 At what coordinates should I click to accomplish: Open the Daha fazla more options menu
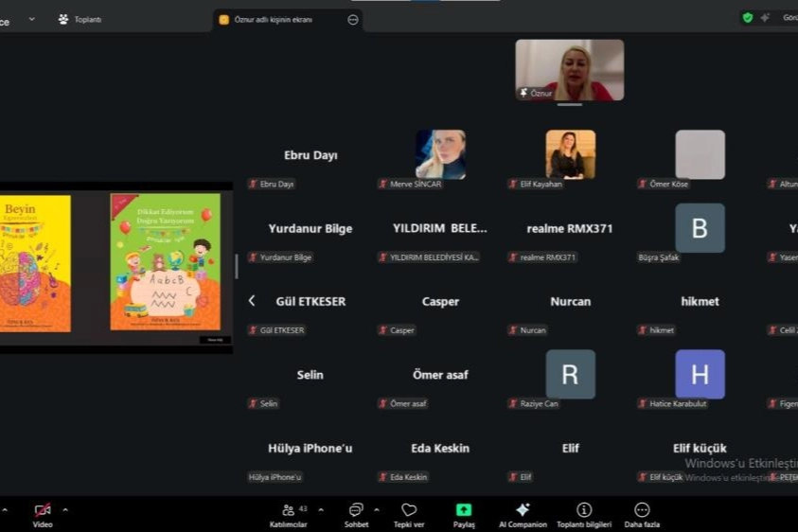click(x=642, y=514)
